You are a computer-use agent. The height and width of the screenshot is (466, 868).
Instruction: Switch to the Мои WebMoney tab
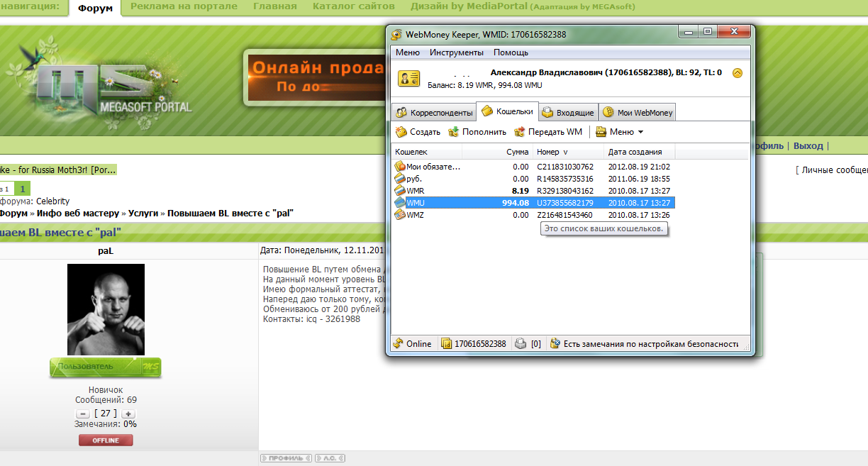pyautogui.click(x=638, y=113)
